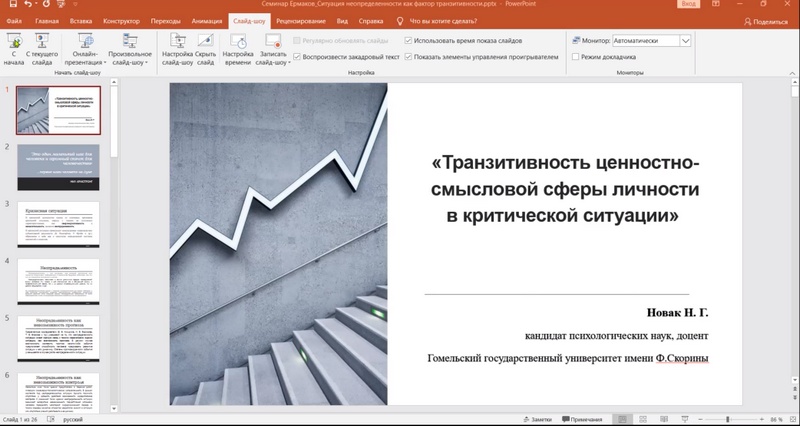Click 'Настройка времени' rehearse timings icon

click(238, 48)
